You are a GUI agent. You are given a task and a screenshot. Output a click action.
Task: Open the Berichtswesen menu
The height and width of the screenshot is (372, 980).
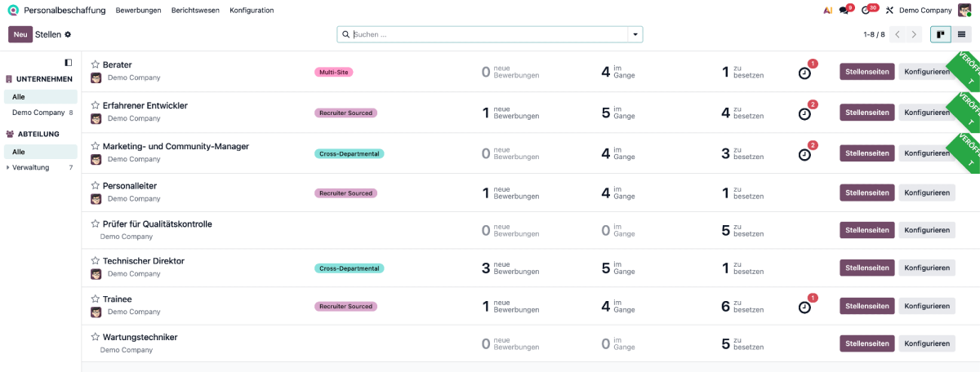click(195, 11)
